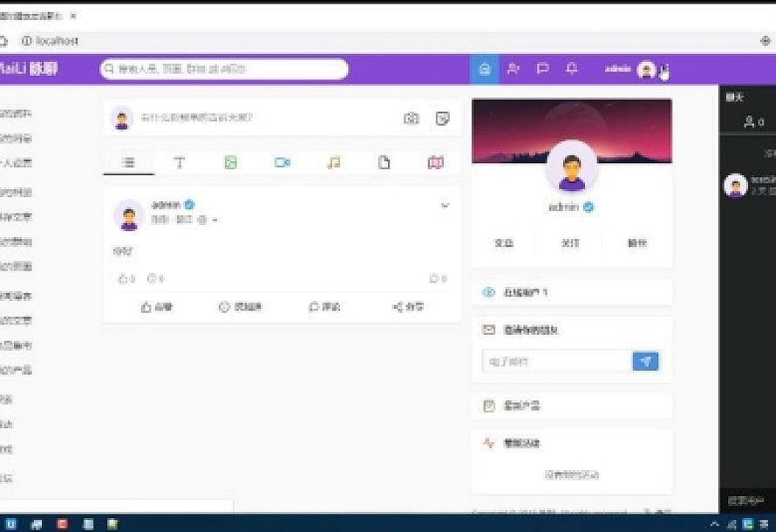776x532 pixels.
Task: Select the music posts filter tab
Action: tap(333, 163)
